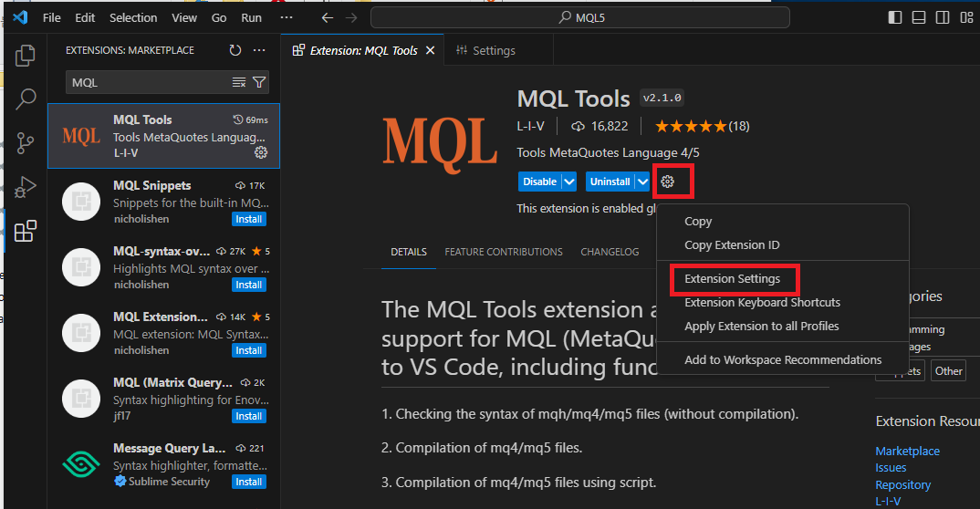Viewport: 980px width, 509px height.
Task: Open Views and More Actions ellipsis
Action: pos(259,50)
